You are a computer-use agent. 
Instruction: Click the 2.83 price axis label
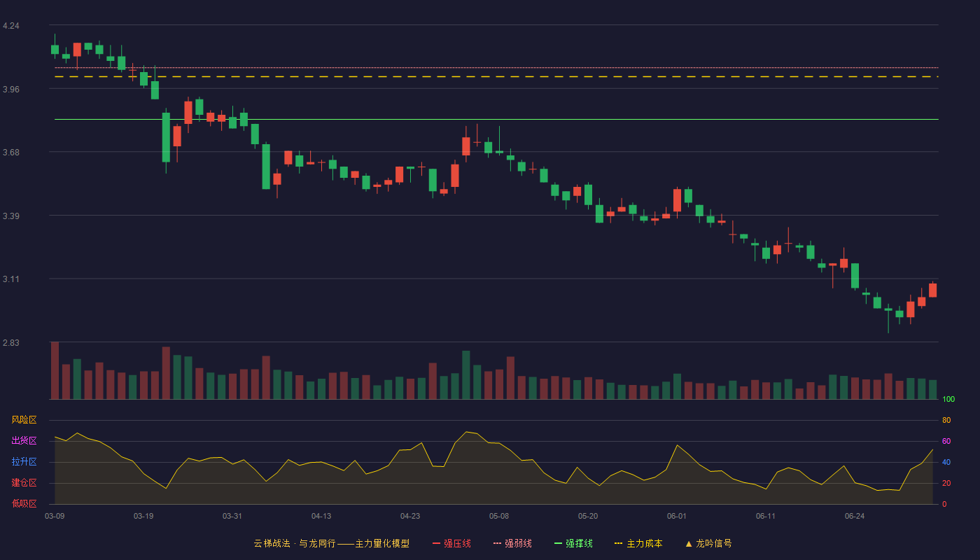[11, 343]
